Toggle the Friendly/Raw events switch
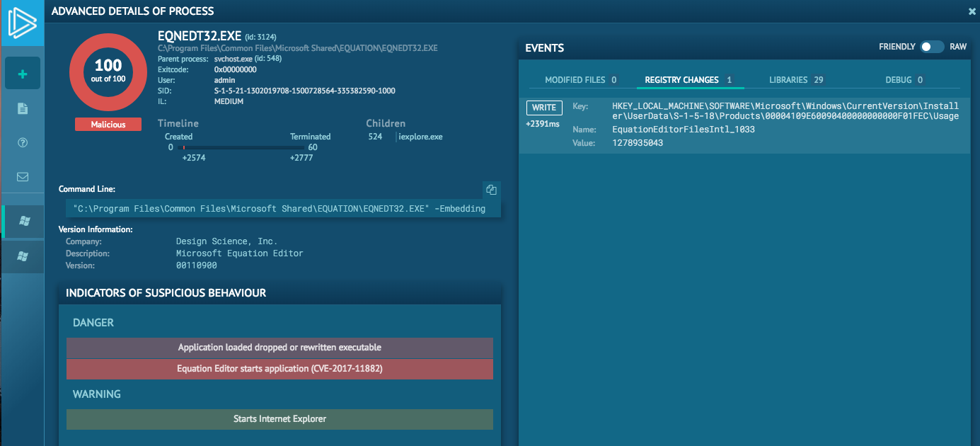Viewport: 980px width, 446px height. coord(931,47)
